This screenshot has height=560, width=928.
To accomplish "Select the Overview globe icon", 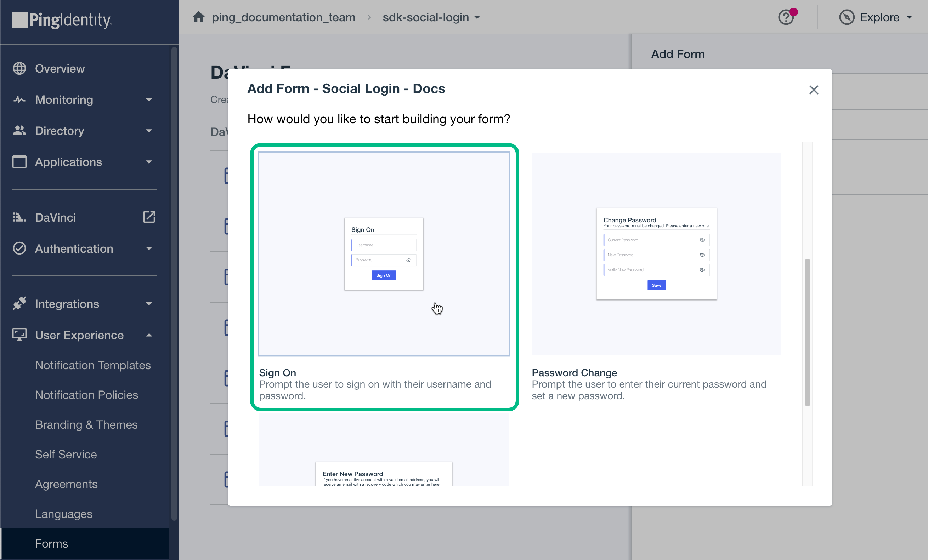I will tap(19, 68).
